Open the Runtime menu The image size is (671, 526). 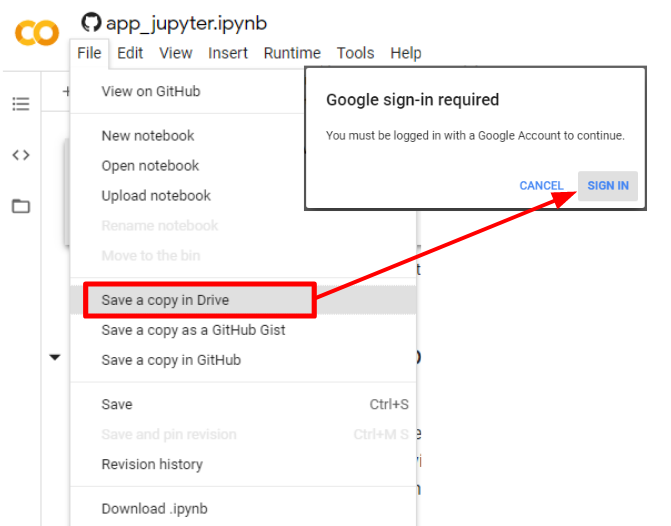[292, 53]
